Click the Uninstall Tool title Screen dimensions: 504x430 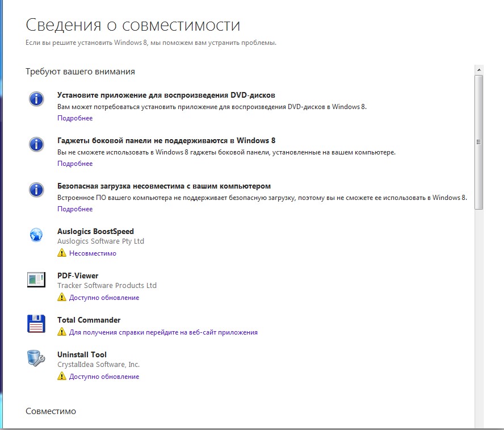[82, 354]
